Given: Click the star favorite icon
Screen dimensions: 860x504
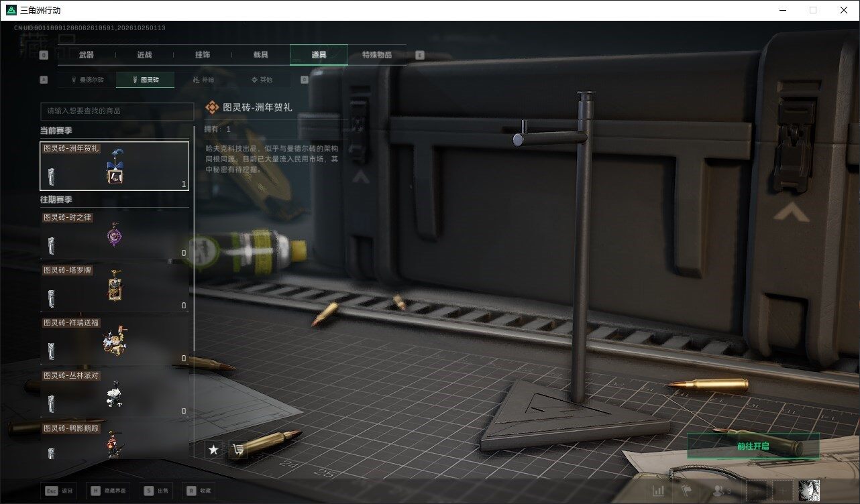Looking at the screenshot, I should tap(213, 450).
